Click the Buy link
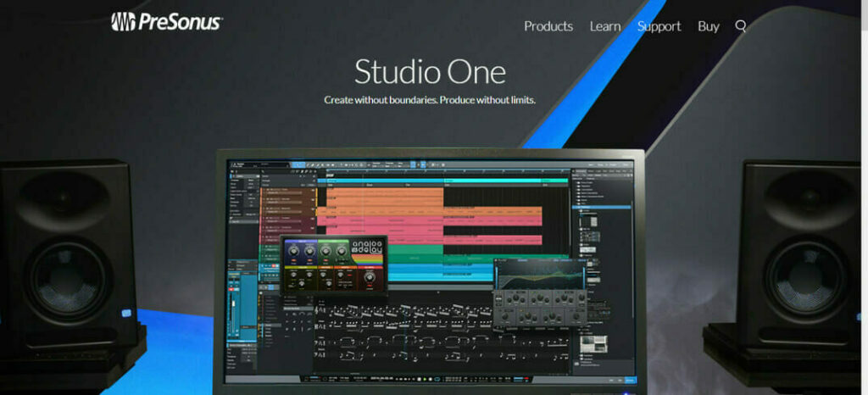The width and height of the screenshot is (868, 395). [708, 26]
